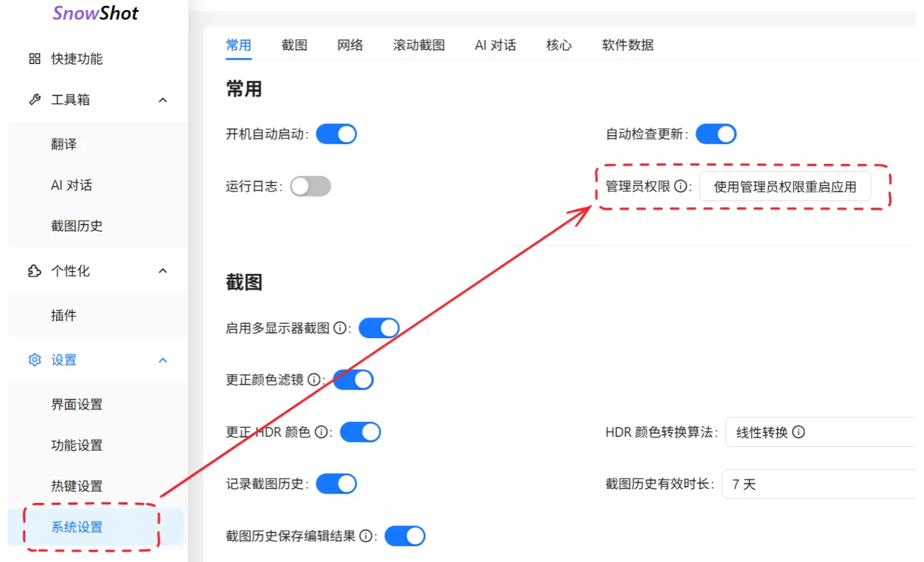
Task: Click 使用管理员权限重启应用 button
Action: tap(785, 187)
